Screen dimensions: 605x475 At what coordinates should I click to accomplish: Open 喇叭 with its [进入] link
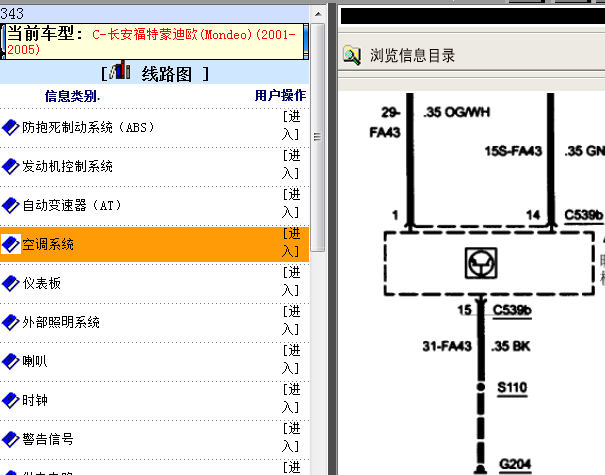(291, 359)
